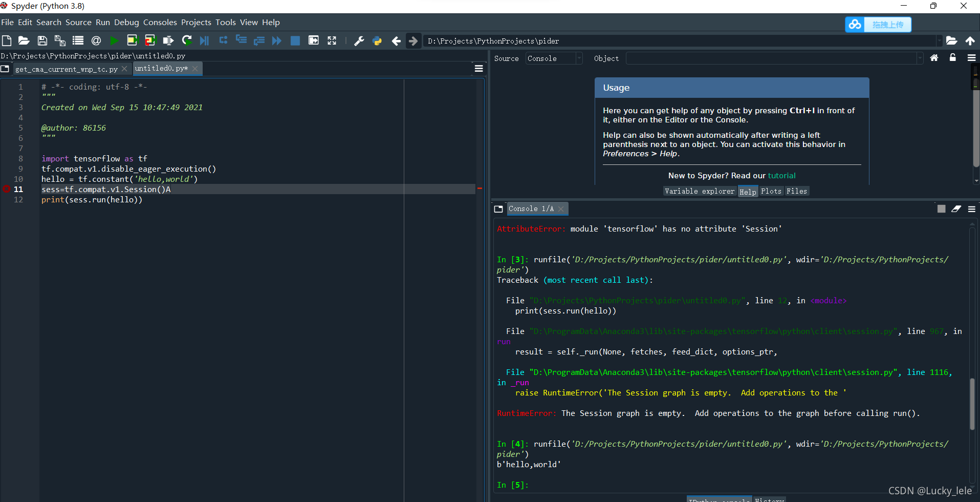The image size is (980, 502).
Task: Open the Tools menu
Action: point(225,22)
